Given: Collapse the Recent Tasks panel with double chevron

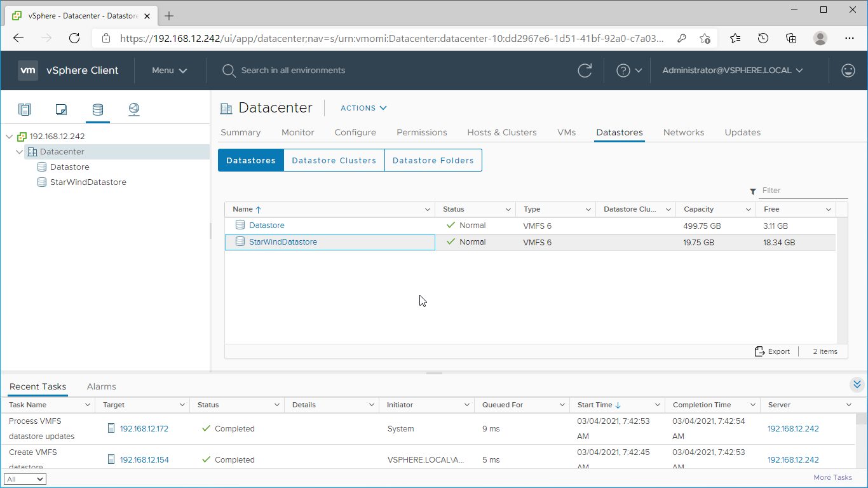Looking at the screenshot, I should coord(857,384).
